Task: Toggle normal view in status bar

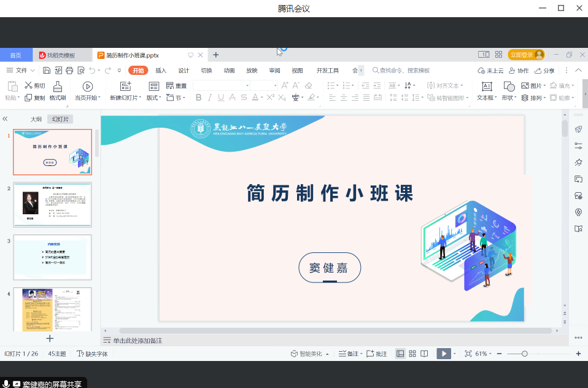Action: click(400, 354)
